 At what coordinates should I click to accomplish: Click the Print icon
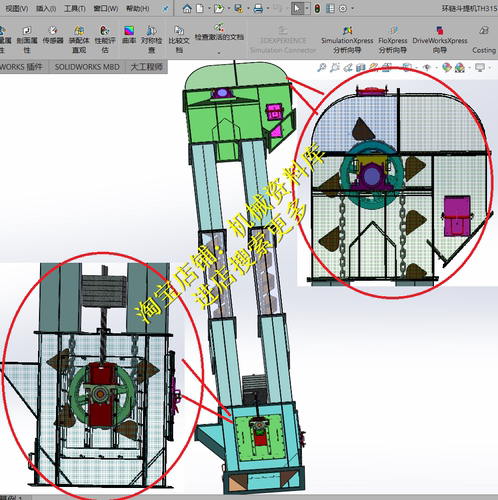point(258,8)
